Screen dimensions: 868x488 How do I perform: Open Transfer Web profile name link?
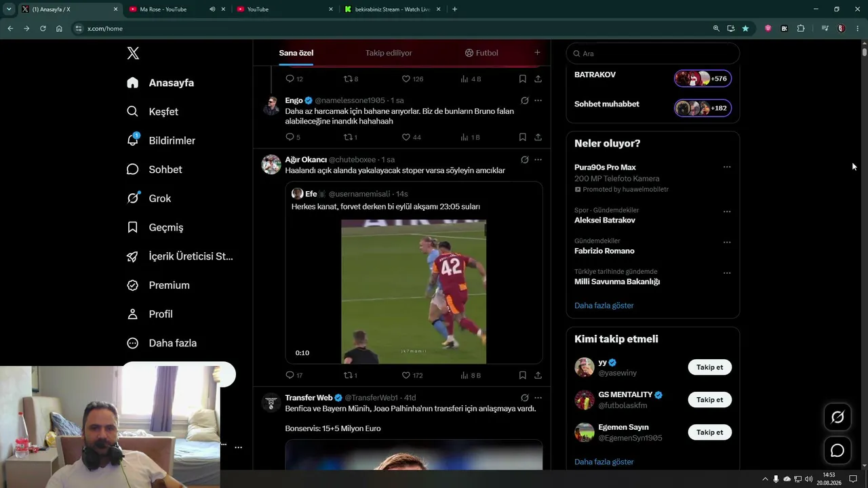(309, 398)
